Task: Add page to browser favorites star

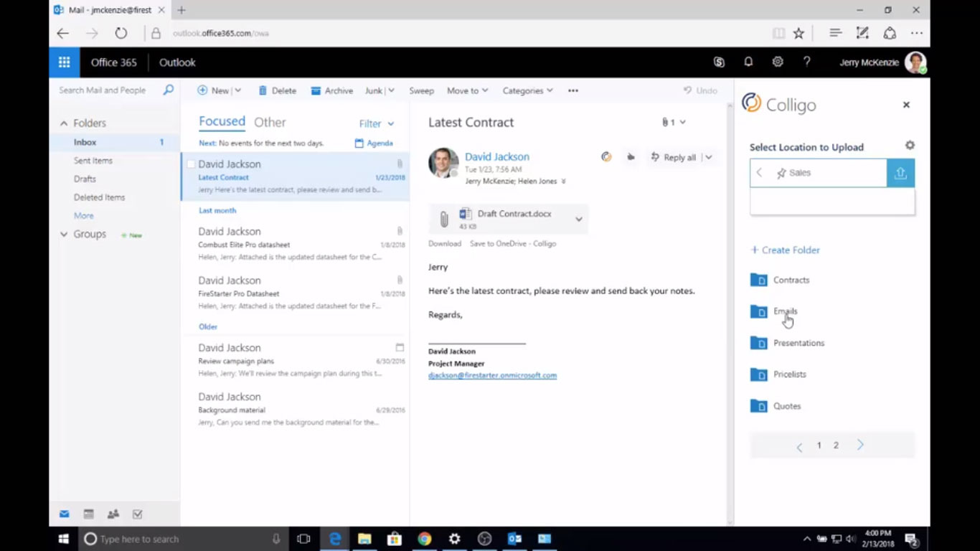Action: pyautogui.click(x=798, y=33)
